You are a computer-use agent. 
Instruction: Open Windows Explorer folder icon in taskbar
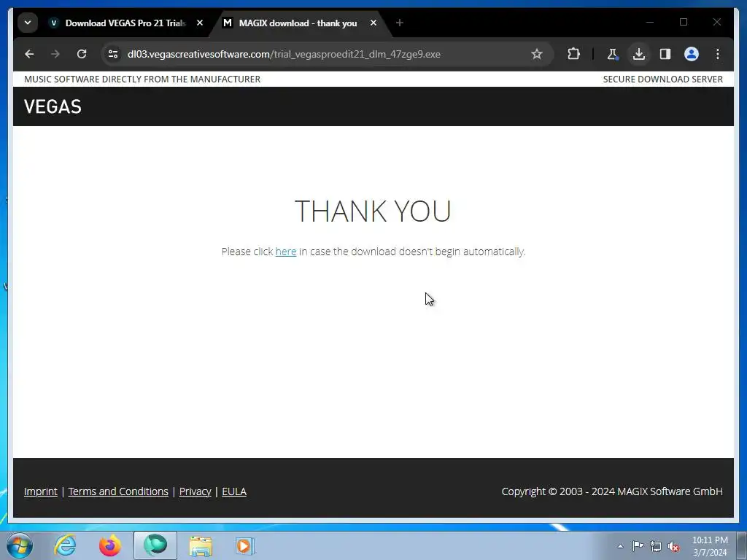pos(201,545)
